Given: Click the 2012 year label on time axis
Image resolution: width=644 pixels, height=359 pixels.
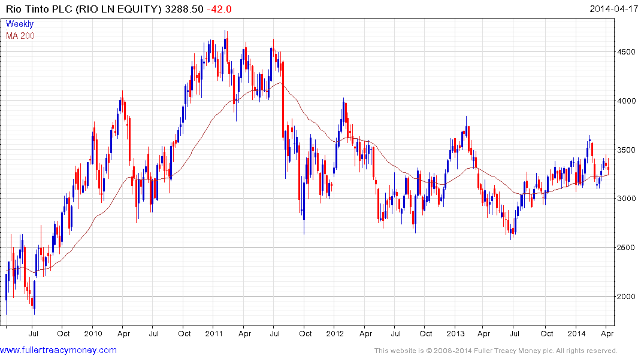Looking at the screenshot, I should (x=335, y=333).
